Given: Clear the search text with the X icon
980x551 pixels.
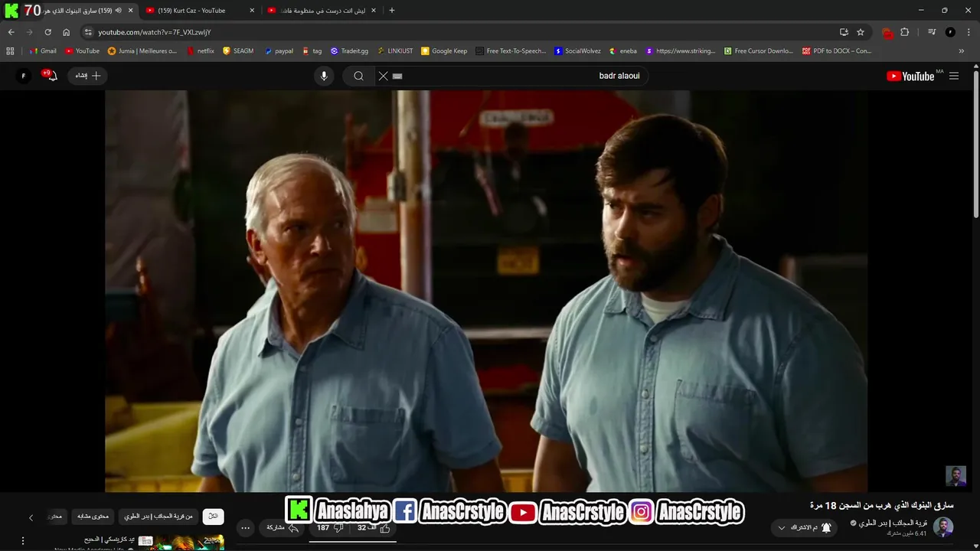Looking at the screenshot, I should [x=384, y=76].
